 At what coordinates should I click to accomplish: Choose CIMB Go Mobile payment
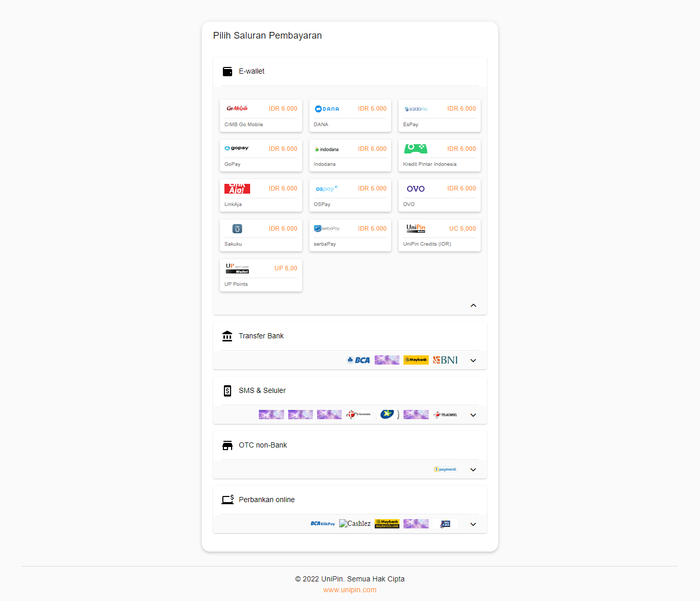coord(260,116)
